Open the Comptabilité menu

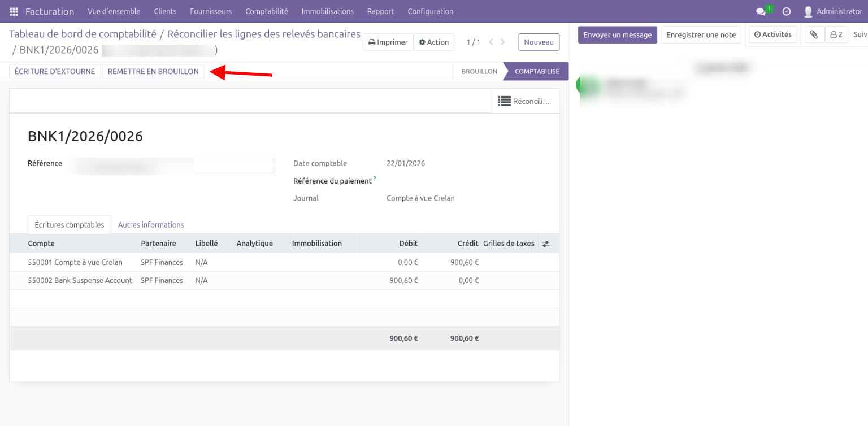pyautogui.click(x=266, y=11)
